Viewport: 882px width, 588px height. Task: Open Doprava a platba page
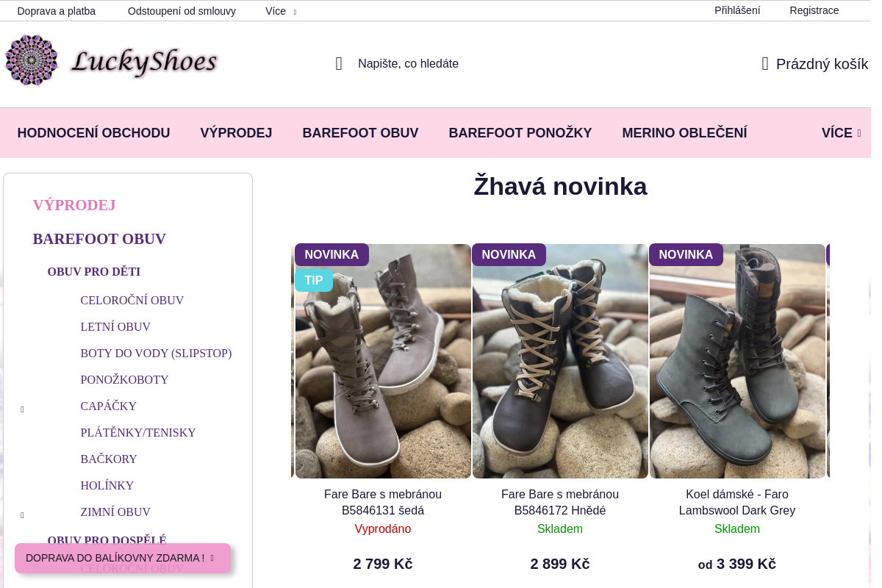click(x=57, y=11)
